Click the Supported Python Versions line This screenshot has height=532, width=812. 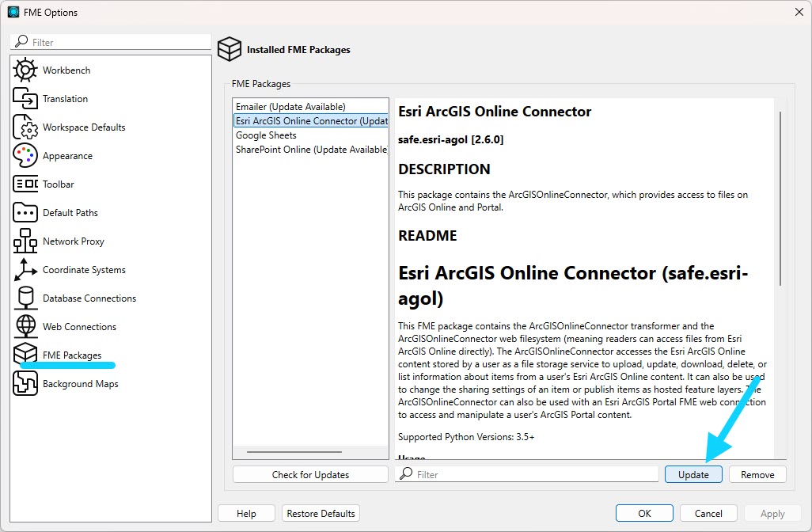point(466,437)
